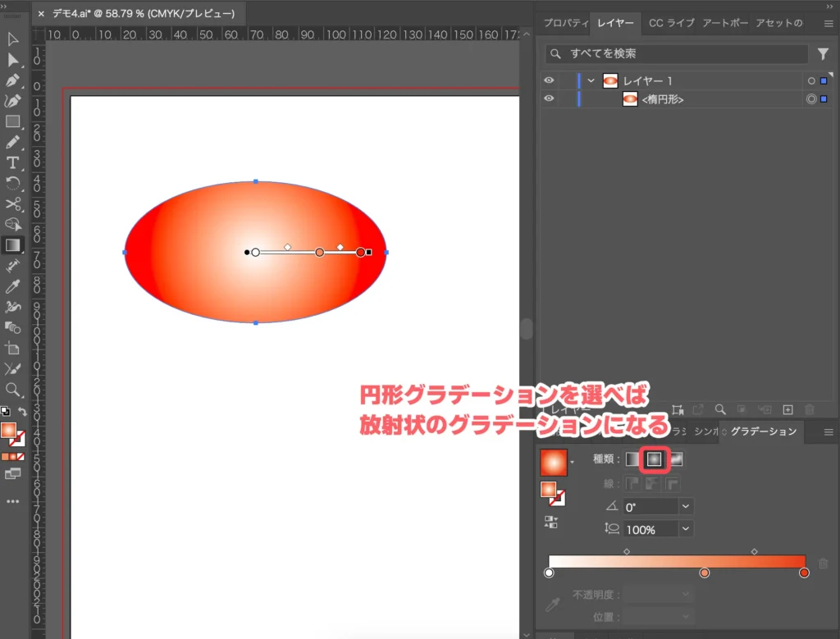Hide the 楕円形 object in Layers panel
The height and width of the screenshot is (639, 840).
click(x=550, y=98)
